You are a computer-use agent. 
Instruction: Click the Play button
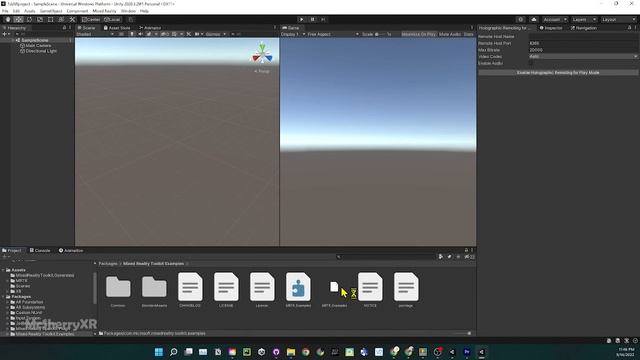pyautogui.click(x=302, y=20)
